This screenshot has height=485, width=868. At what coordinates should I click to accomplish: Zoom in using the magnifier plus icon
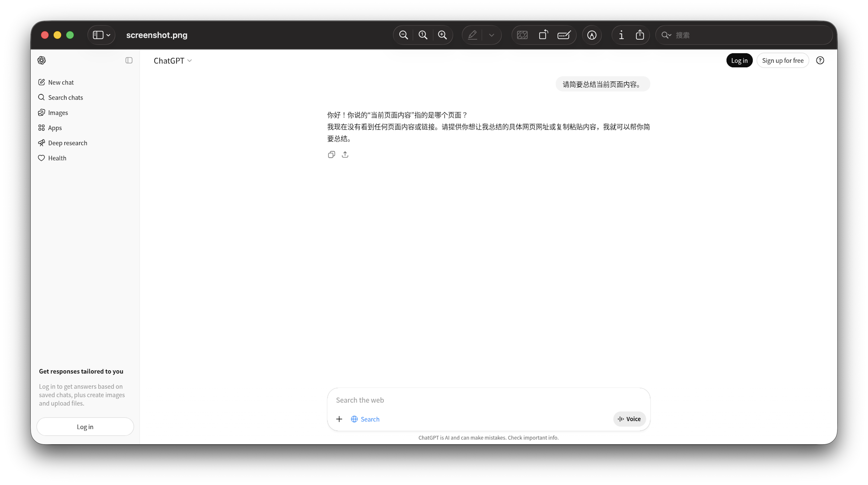pyautogui.click(x=442, y=35)
